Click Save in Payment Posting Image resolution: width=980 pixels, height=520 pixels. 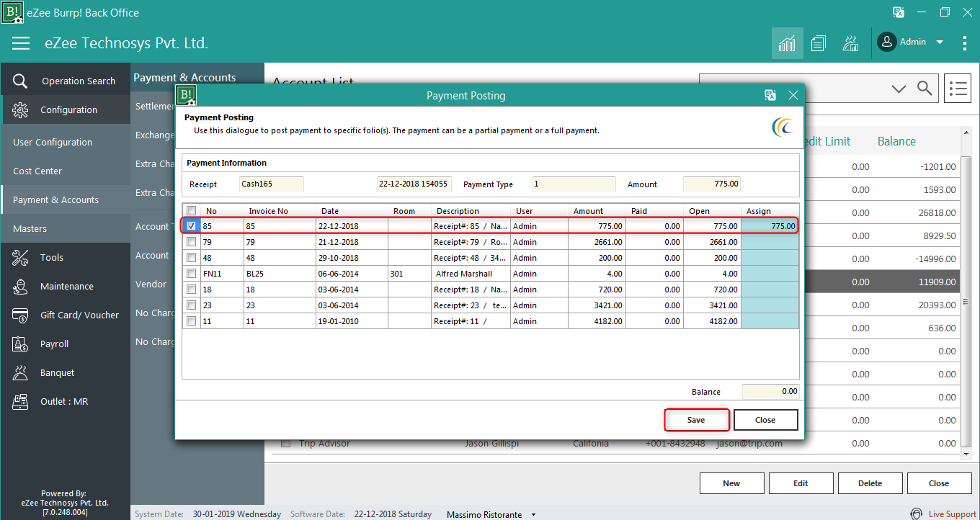click(x=696, y=420)
